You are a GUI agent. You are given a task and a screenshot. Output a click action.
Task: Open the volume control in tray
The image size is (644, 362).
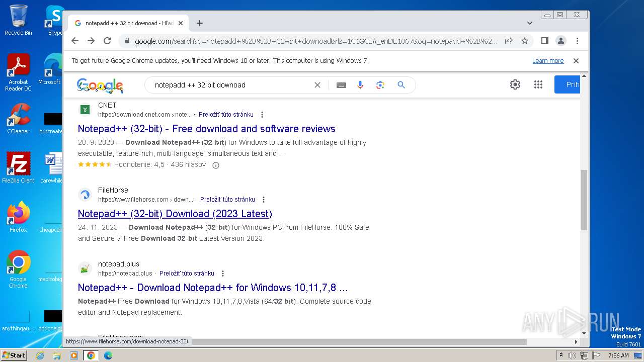pos(572,355)
